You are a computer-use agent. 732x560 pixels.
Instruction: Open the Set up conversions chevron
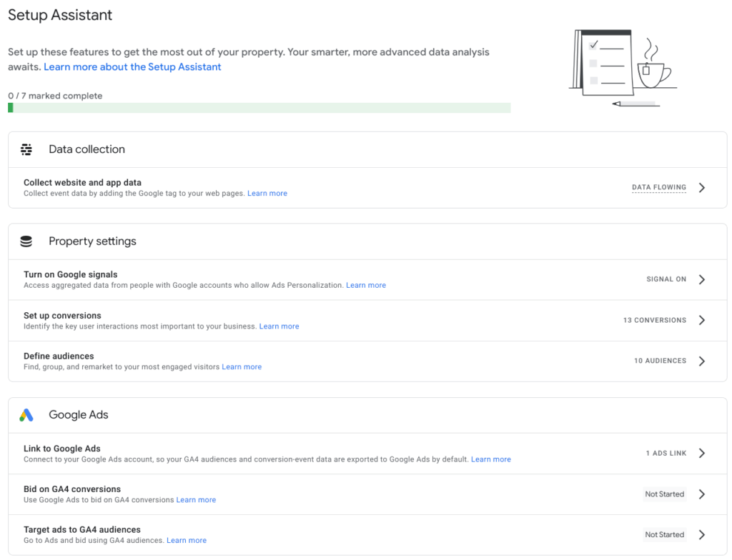[701, 320]
